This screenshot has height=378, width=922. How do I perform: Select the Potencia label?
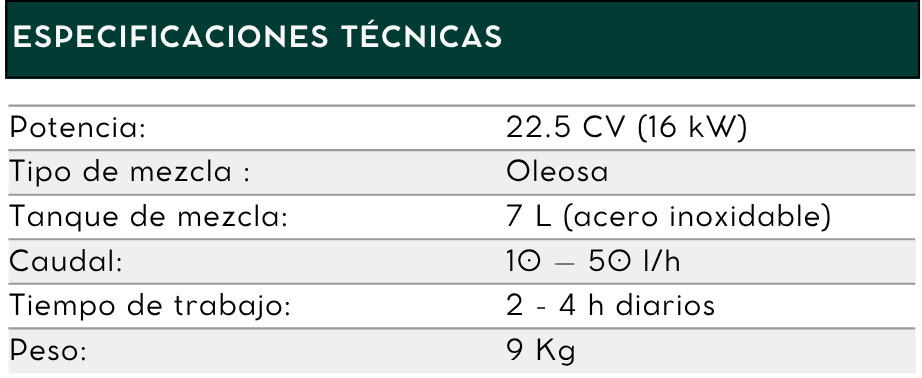[78, 127]
